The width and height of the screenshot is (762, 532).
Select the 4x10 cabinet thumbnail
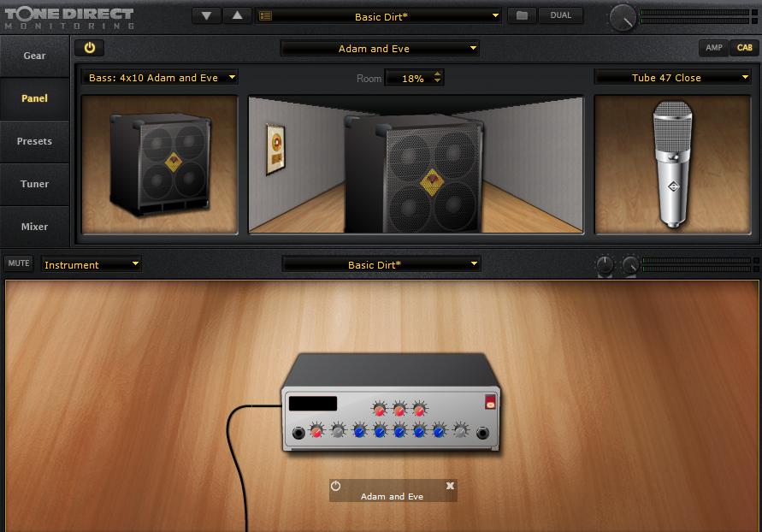tap(160, 165)
